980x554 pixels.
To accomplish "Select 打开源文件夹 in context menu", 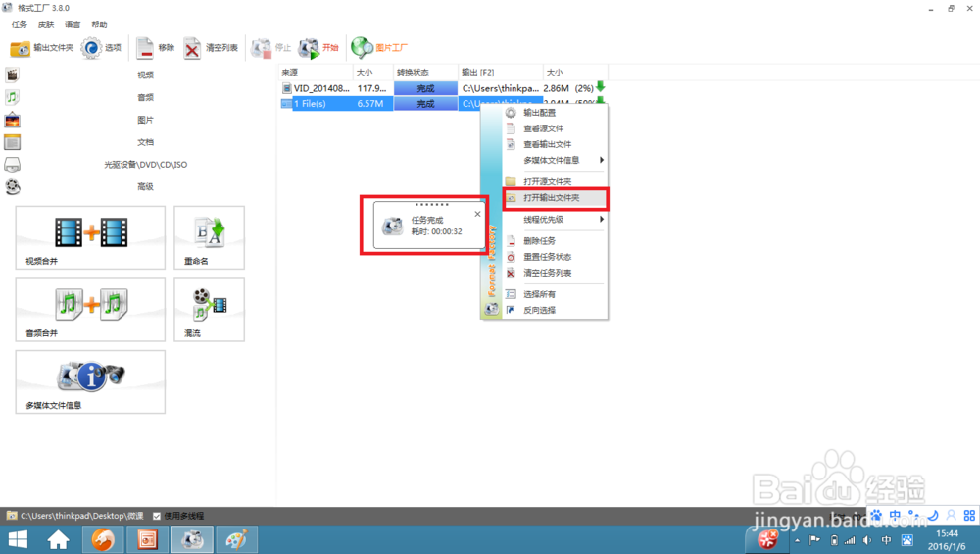I will coord(555,181).
